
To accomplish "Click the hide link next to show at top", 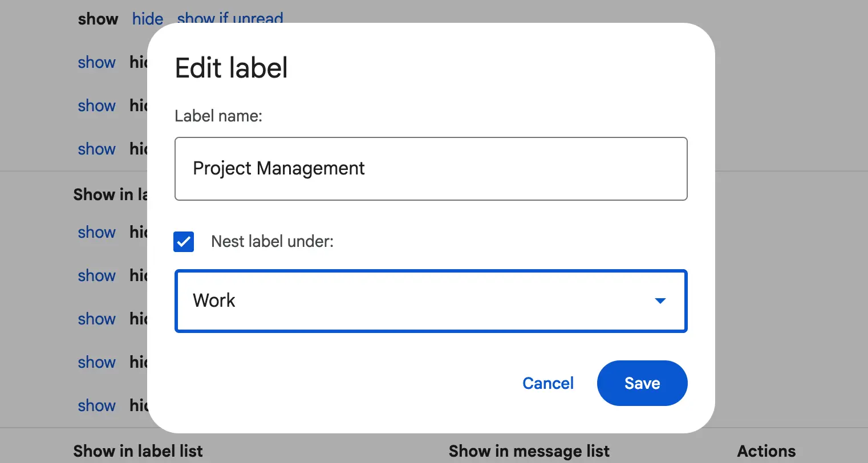I will (147, 19).
